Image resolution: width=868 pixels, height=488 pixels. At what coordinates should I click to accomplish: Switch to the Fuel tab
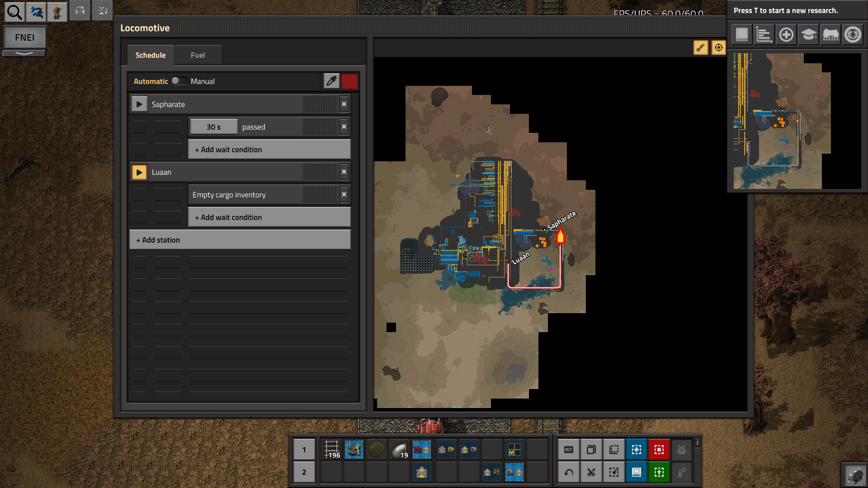[198, 55]
